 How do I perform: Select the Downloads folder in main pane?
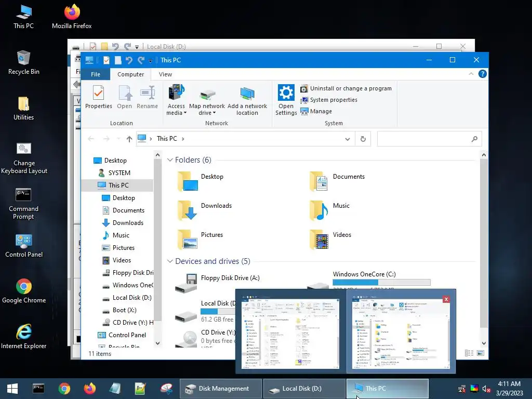click(204, 210)
